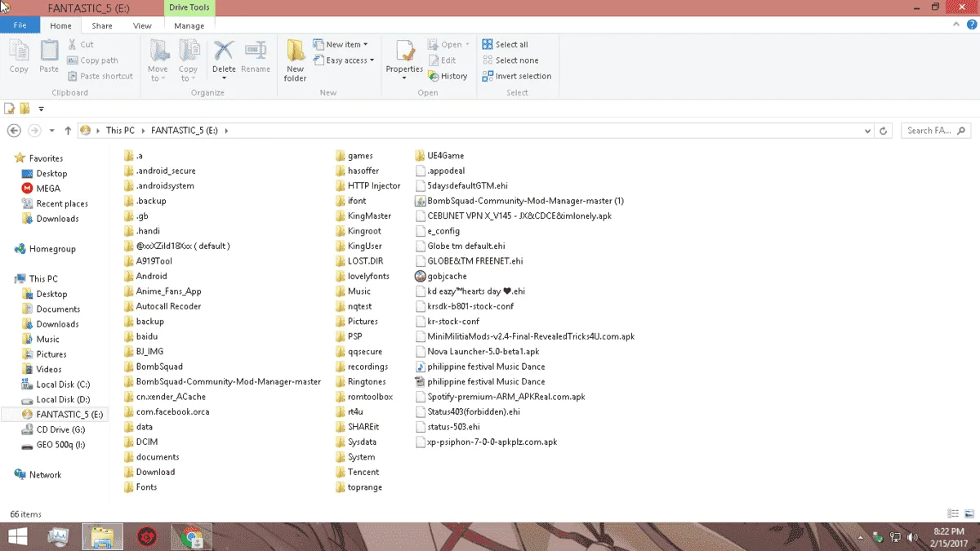Open the recent locations dropdown arrow
The image size is (980, 551).
[x=51, y=131]
